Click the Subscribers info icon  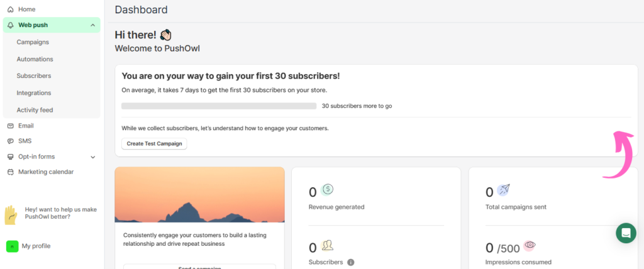tap(351, 262)
